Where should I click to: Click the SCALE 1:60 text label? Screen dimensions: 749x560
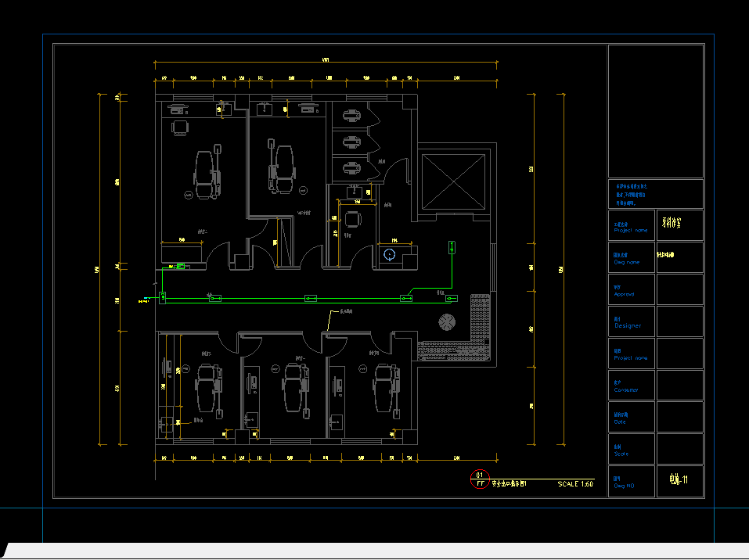(x=575, y=484)
